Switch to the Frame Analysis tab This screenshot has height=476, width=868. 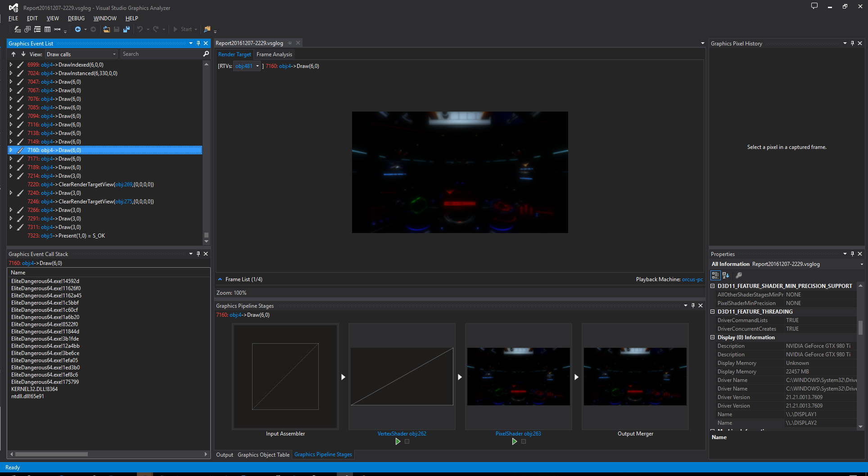(274, 54)
